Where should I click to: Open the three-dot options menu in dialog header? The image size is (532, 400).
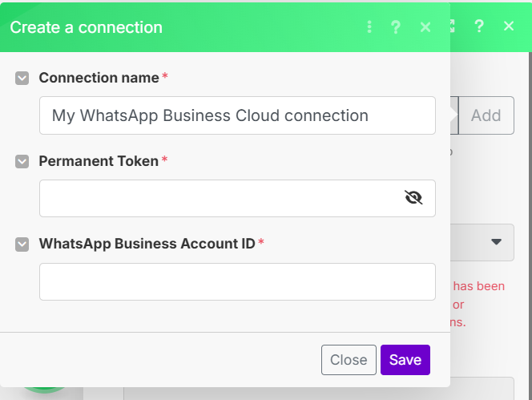pyautogui.click(x=369, y=26)
